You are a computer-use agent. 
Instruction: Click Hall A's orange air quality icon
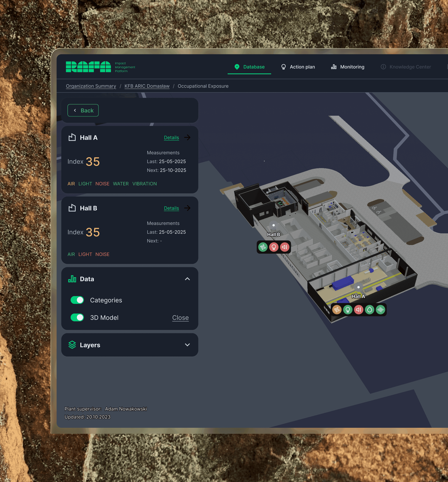[x=337, y=310]
